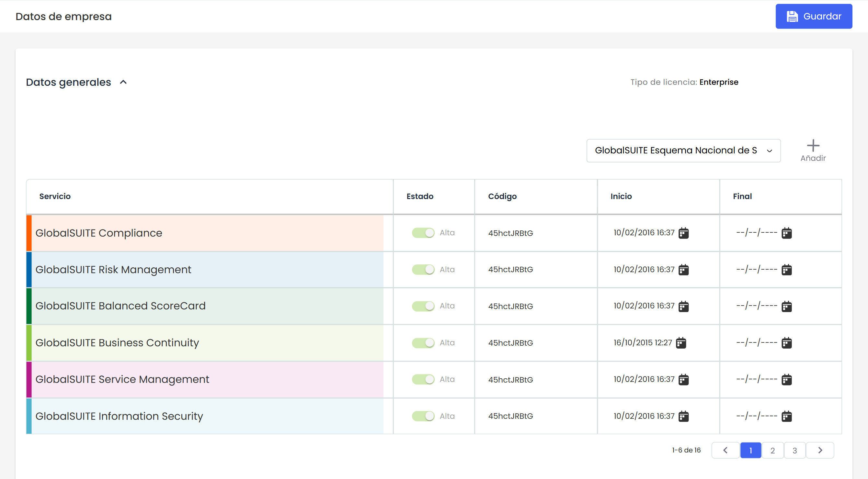This screenshot has height=479, width=868.
Task: Click the Final date field for Service Management
Action: pos(757,379)
